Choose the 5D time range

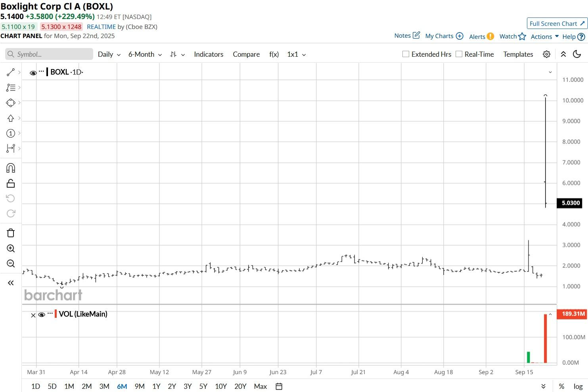pyautogui.click(x=52, y=386)
